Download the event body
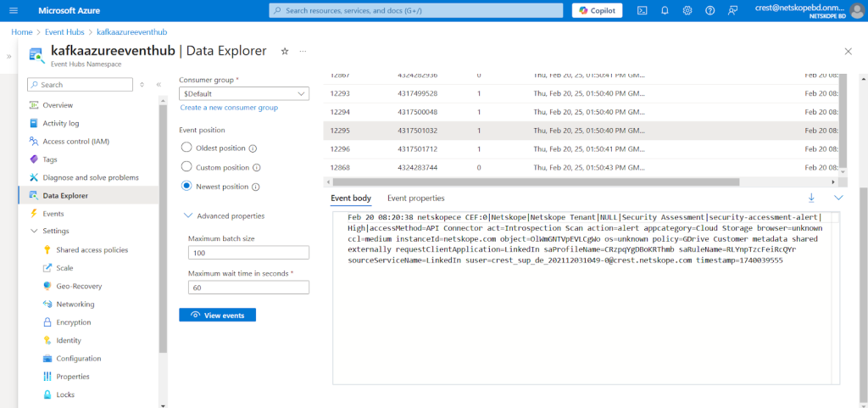Screen dimensions: 868x408 [811, 198]
